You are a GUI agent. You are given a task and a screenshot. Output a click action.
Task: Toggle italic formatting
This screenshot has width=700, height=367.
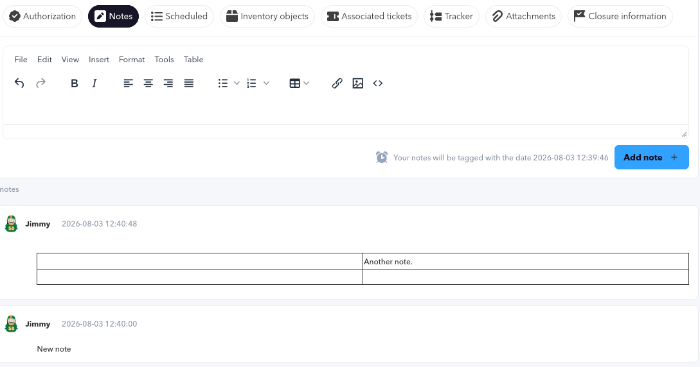94,83
